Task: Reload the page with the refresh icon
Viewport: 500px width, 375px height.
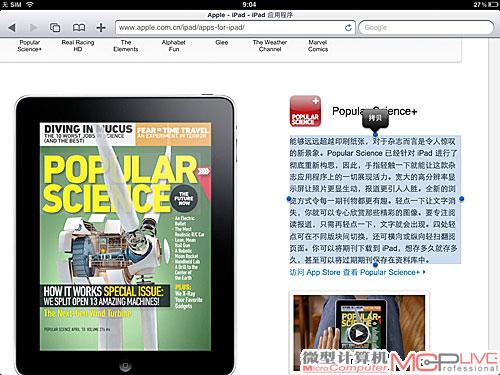Action: tap(348, 28)
